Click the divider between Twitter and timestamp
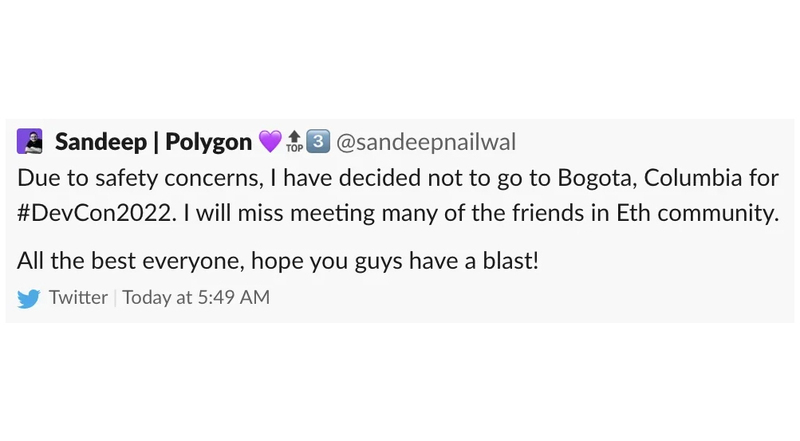This screenshot has height=441, width=800. (x=115, y=298)
